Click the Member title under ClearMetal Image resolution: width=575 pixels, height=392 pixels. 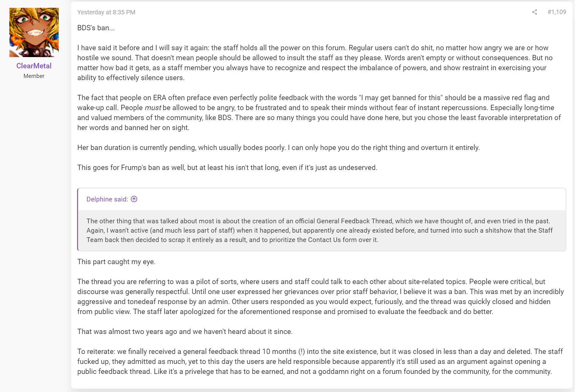tap(34, 76)
